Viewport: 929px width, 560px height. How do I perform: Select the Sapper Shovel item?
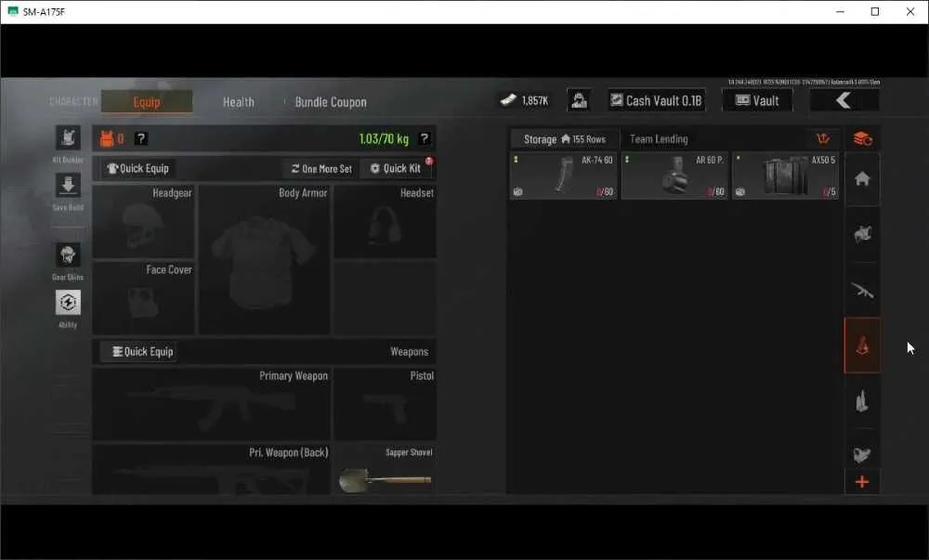tap(386, 469)
